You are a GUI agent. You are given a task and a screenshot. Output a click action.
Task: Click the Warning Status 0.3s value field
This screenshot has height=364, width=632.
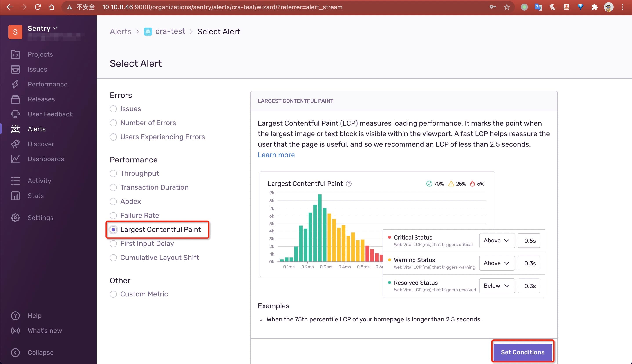[x=529, y=263]
